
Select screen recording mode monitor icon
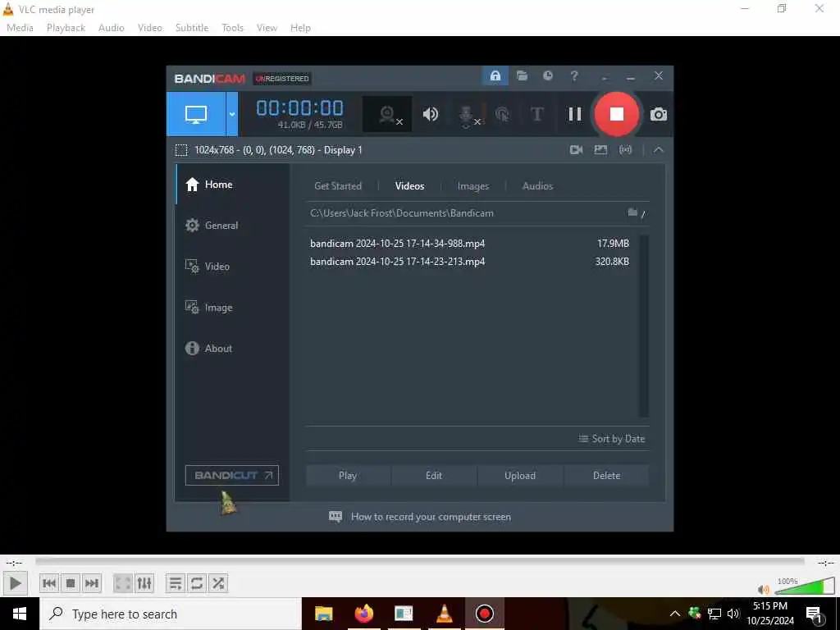point(196,113)
